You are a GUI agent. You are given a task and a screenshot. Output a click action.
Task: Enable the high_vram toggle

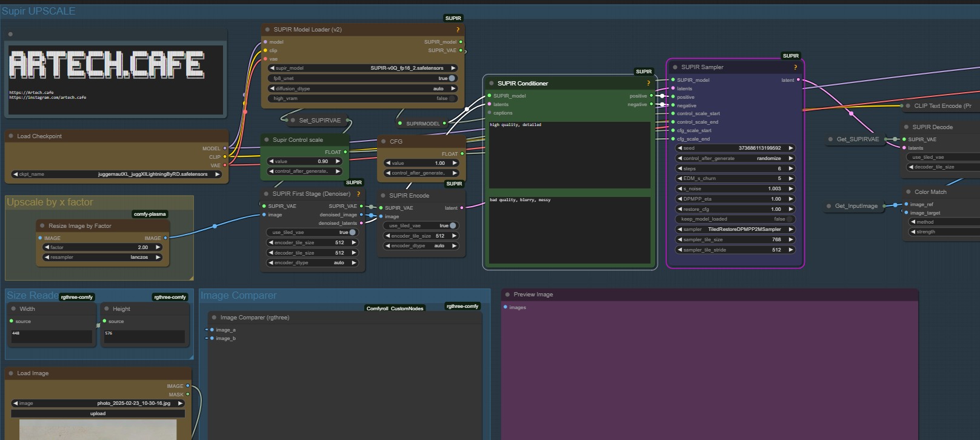452,98
